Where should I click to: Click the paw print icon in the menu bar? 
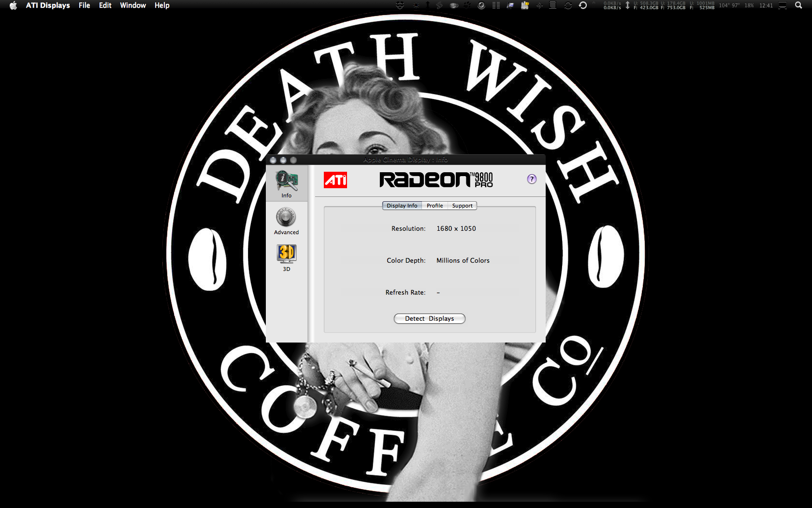click(x=466, y=5)
